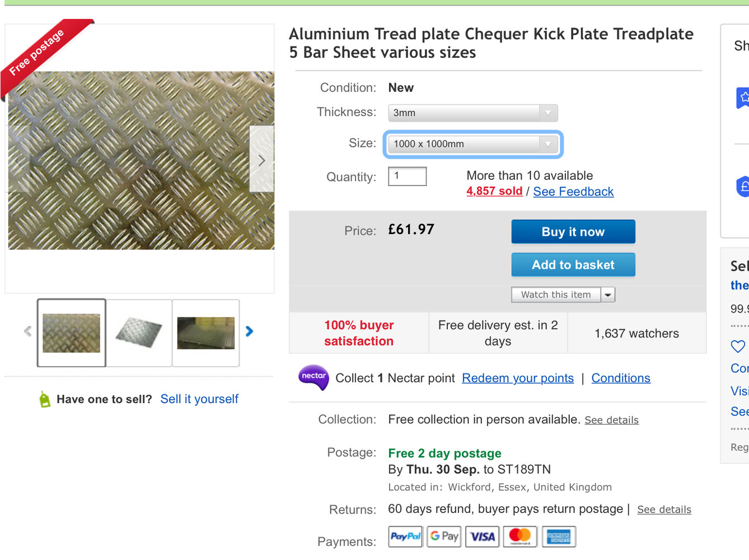Click in the Quantity input field
This screenshot has height=560, width=749.
[408, 176]
